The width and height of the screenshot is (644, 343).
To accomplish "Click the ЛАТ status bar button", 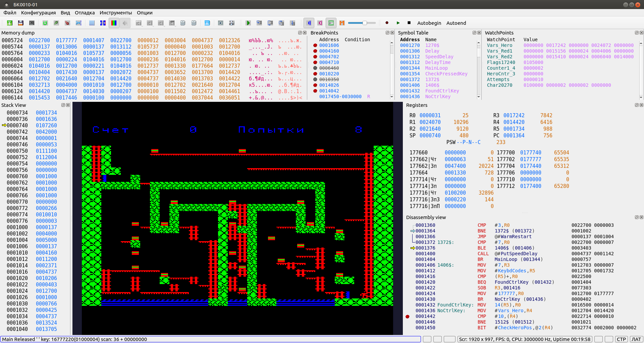I will tap(636, 339).
